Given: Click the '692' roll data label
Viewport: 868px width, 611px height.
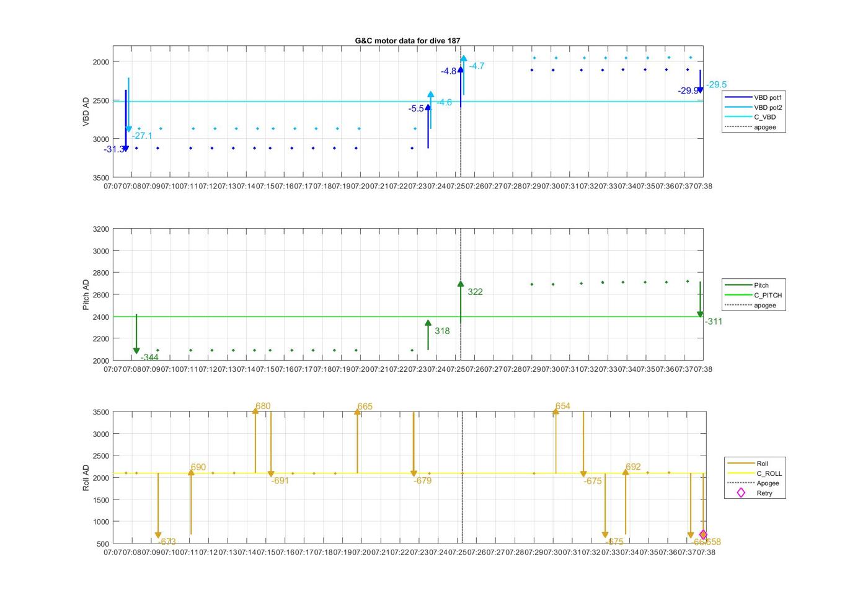Looking at the screenshot, I should (633, 467).
